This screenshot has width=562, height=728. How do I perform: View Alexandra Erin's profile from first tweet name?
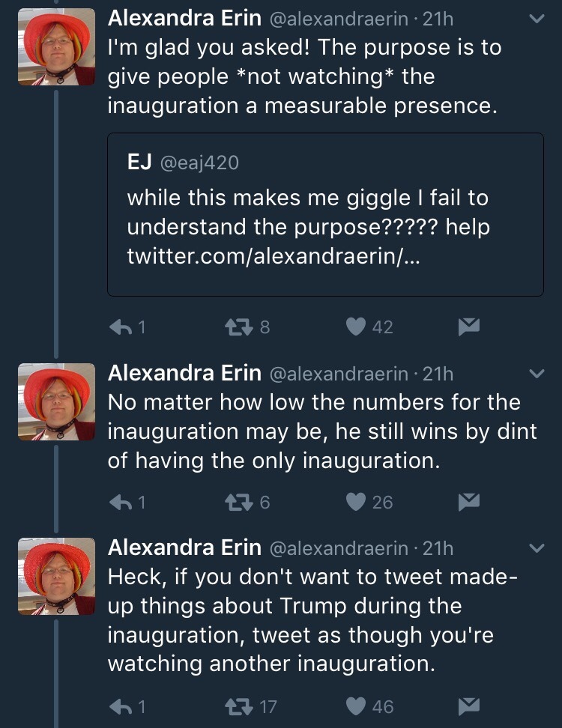(184, 19)
